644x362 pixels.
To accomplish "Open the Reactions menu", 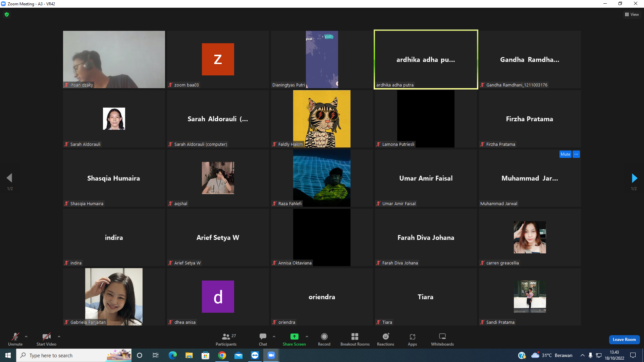I will [386, 339].
